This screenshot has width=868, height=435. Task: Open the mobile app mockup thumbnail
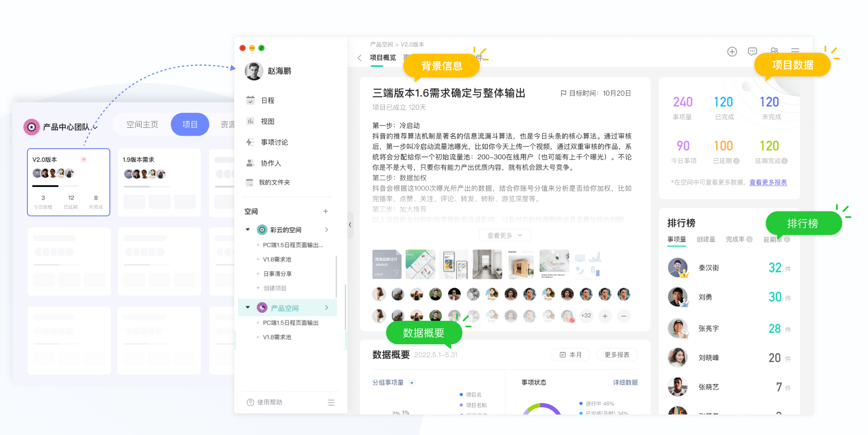[x=420, y=264]
